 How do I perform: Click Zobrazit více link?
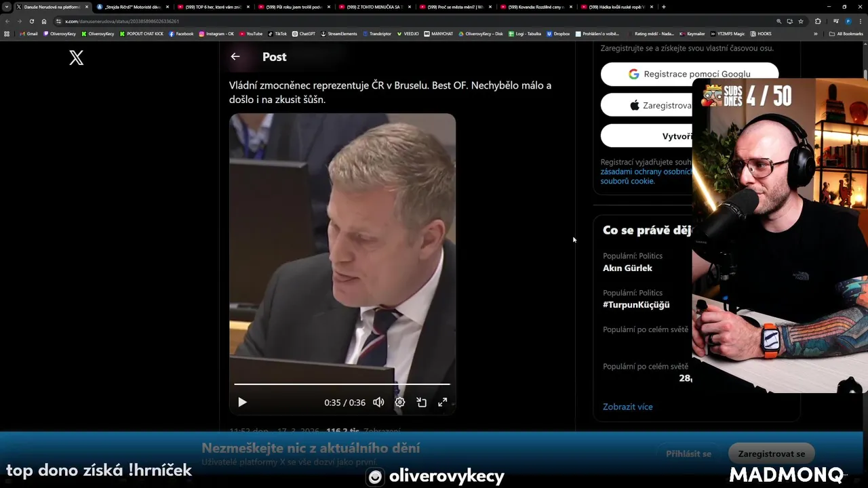pos(628,407)
